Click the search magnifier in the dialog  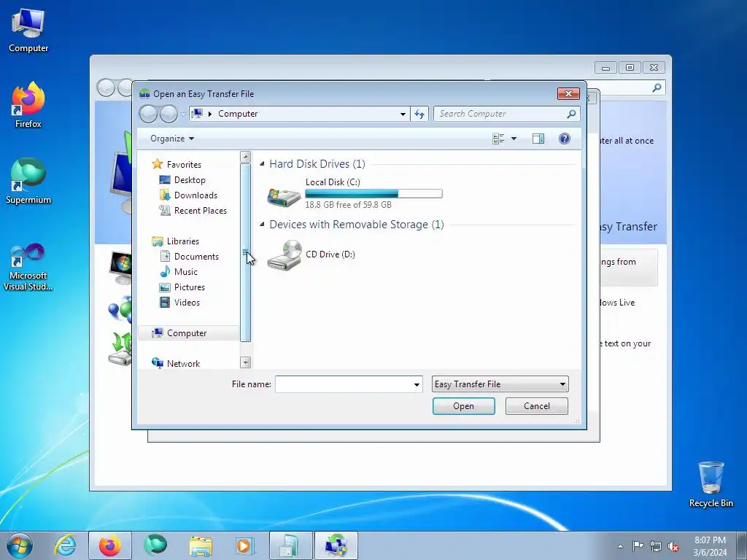point(572,114)
